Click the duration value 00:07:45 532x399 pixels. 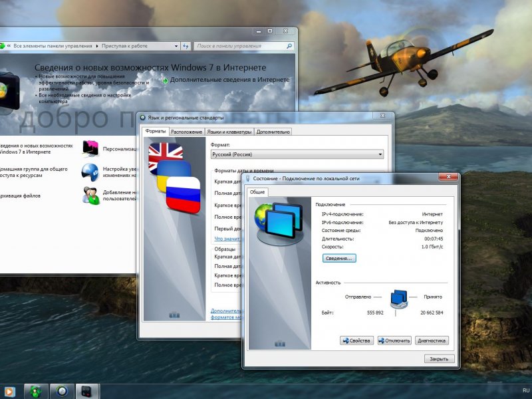(x=434, y=239)
